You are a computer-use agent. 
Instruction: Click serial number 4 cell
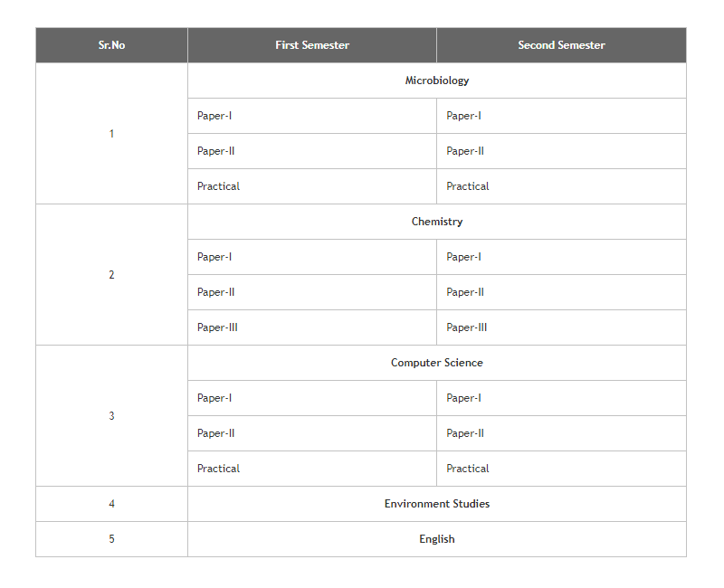click(111, 504)
